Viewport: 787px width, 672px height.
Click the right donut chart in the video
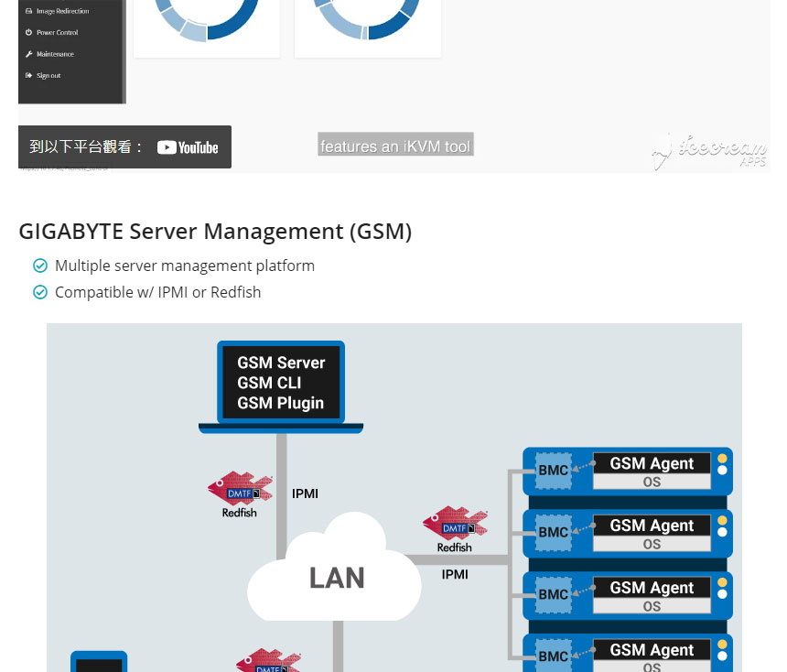click(367, 18)
